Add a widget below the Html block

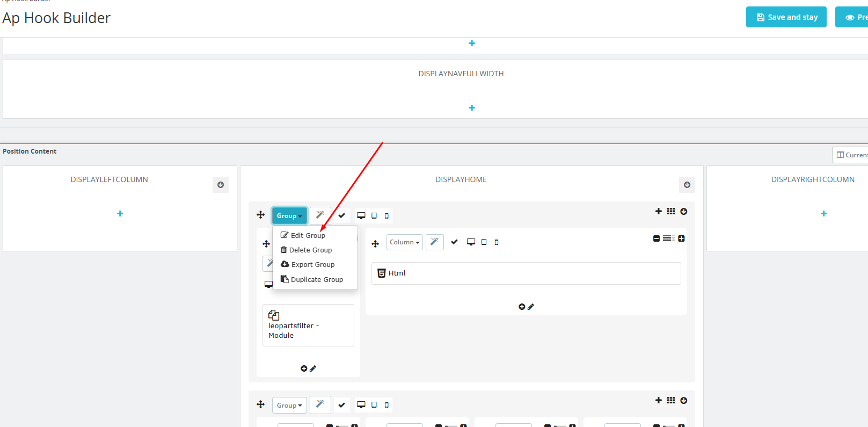point(522,307)
